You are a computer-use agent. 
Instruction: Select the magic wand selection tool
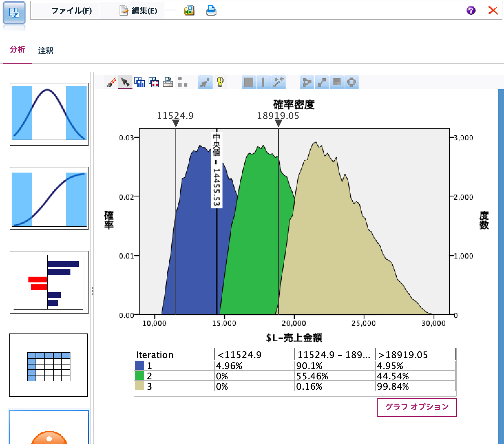(x=278, y=82)
